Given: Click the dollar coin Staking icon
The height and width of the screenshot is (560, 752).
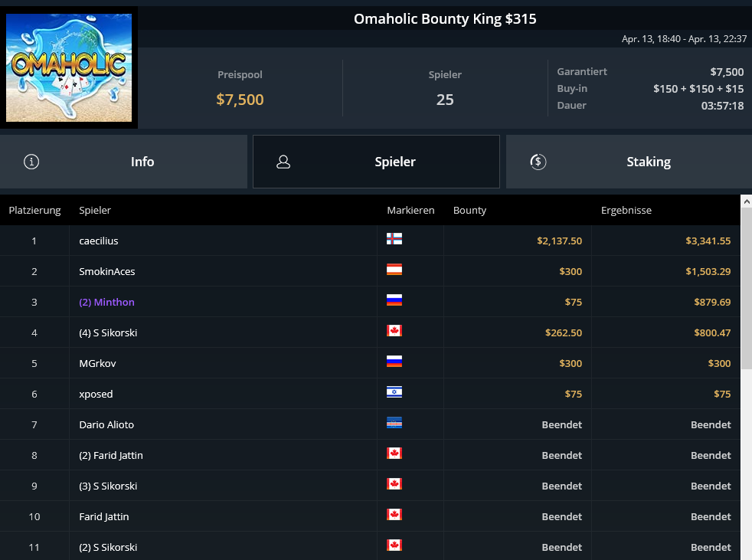Looking at the screenshot, I should pyautogui.click(x=538, y=162).
